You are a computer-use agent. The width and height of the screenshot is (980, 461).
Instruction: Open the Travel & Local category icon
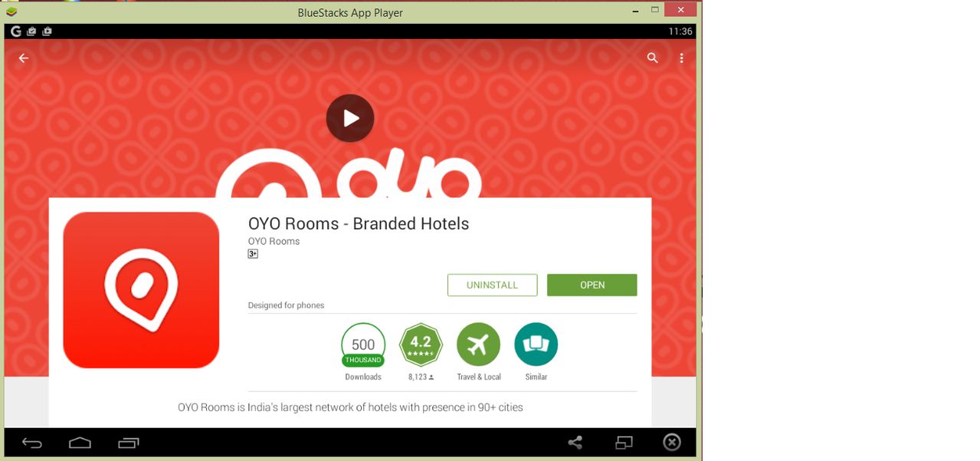[x=478, y=344]
